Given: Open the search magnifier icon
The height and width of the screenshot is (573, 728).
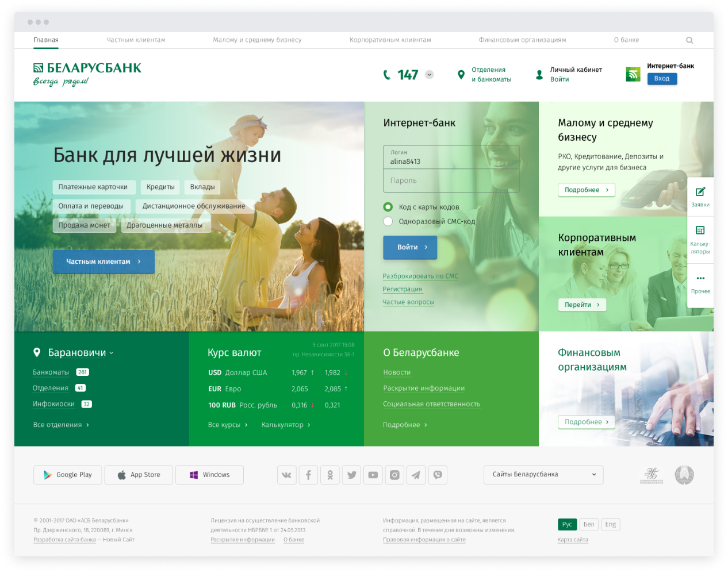Looking at the screenshot, I should tap(689, 40).
